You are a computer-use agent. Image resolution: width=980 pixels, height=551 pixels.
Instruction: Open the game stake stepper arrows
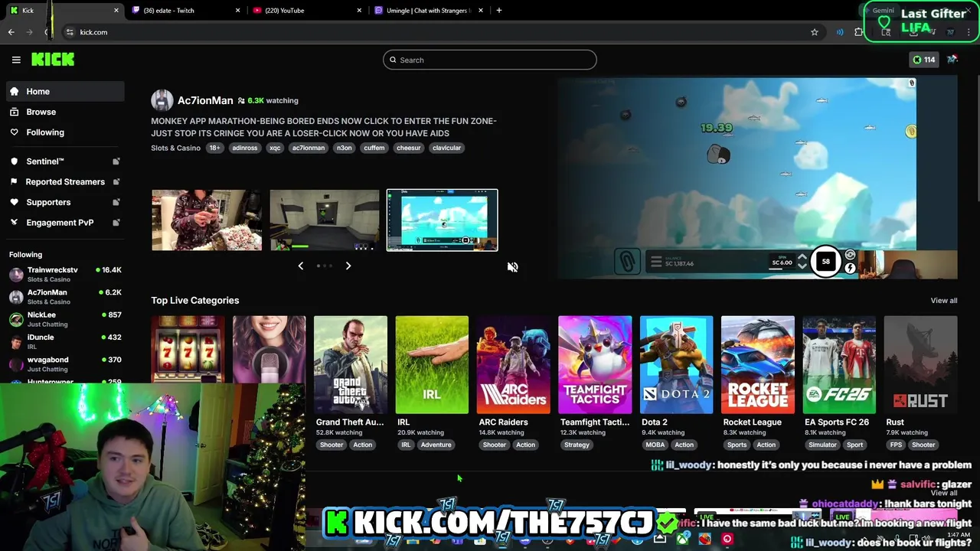tap(802, 262)
